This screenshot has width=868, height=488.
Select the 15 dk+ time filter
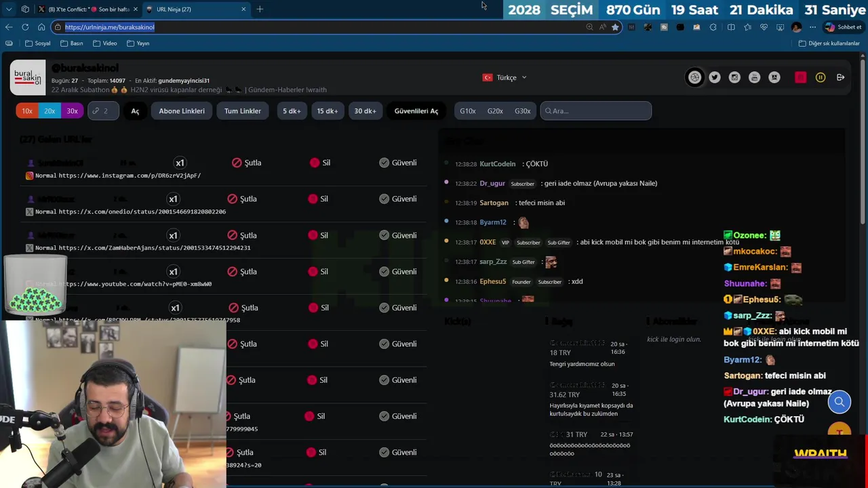click(x=328, y=111)
